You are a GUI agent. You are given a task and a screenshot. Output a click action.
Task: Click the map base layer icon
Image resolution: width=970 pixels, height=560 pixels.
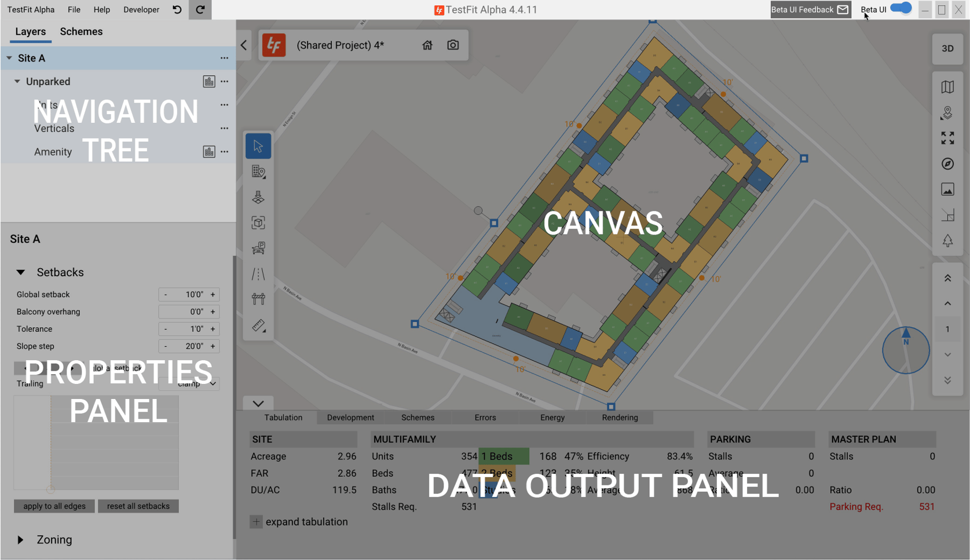pyautogui.click(x=947, y=87)
